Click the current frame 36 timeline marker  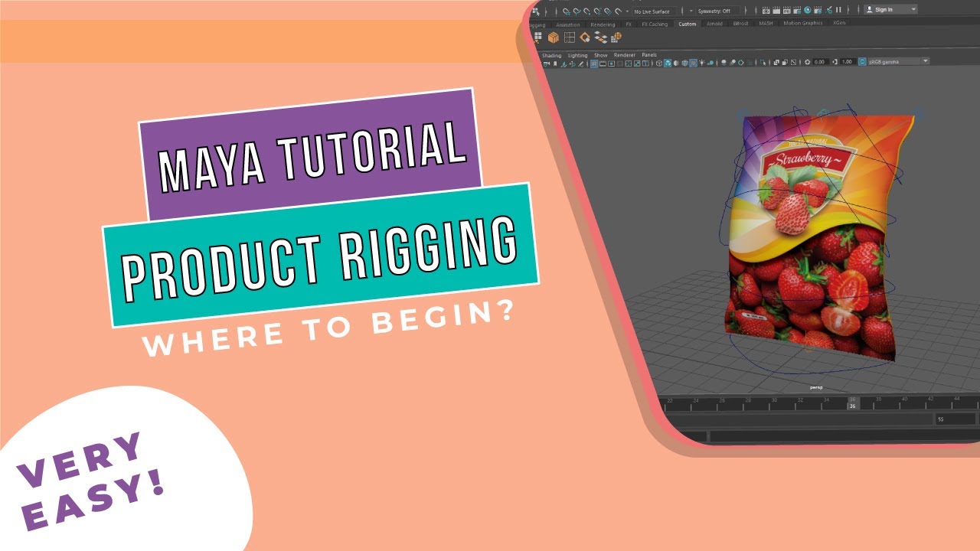pyautogui.click(x=852, y=403)
